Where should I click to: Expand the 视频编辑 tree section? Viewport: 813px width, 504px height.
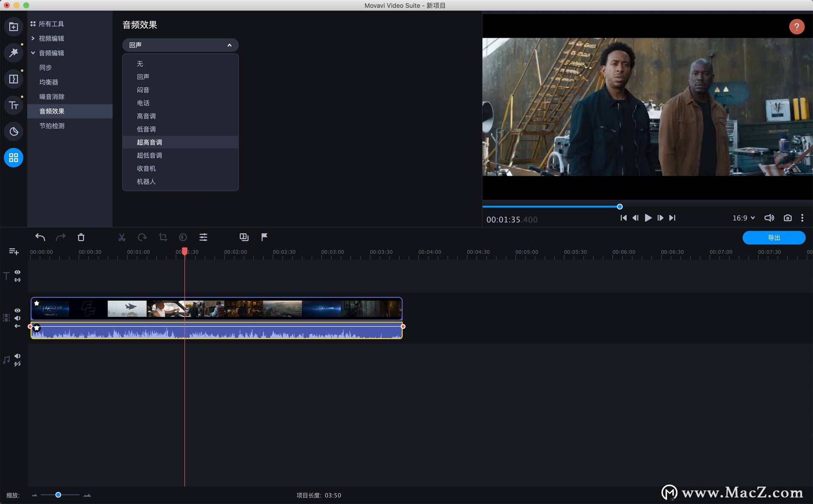pyautogui.click(x=33, y=39)
